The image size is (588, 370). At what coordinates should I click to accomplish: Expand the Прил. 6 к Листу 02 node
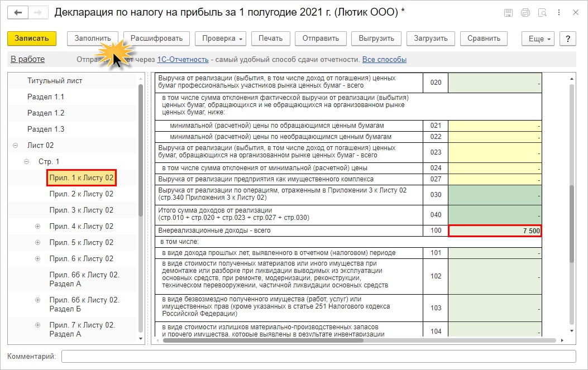point(37,258)
